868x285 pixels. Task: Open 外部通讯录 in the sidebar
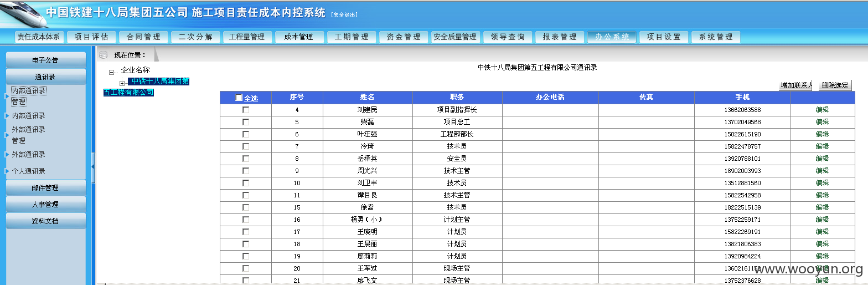[x=29, y=155]
